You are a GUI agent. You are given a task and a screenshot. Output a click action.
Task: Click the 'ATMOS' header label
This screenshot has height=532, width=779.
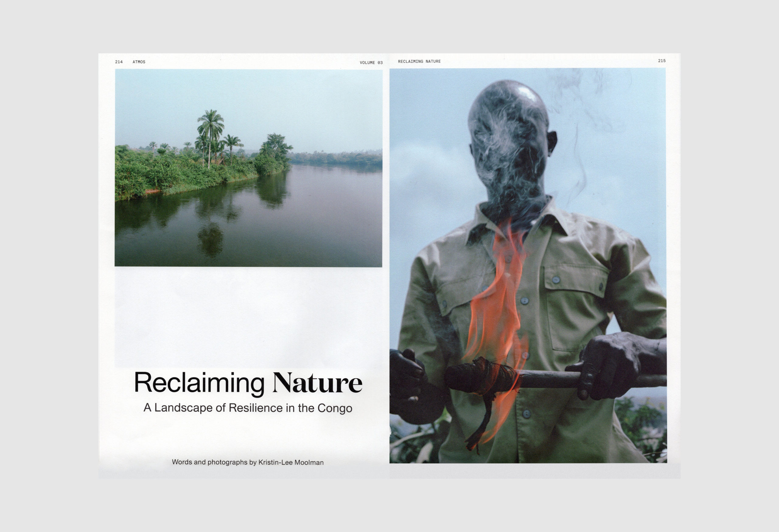[x=139, y=62]
